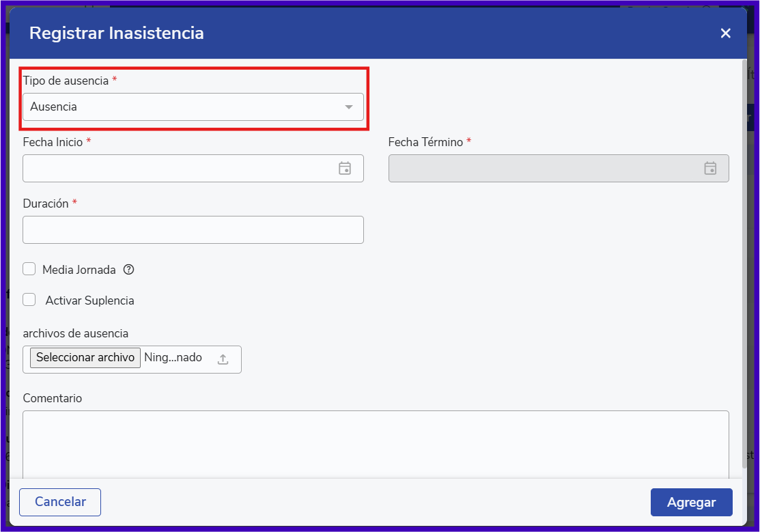The width and height of the screenshot is (760, 532).
Task: Click the upload arrow icon for files
Action: coord(223,359)
